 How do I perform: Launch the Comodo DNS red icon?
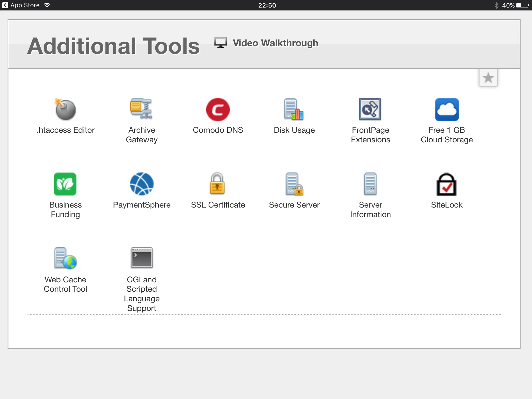point(218,109)
